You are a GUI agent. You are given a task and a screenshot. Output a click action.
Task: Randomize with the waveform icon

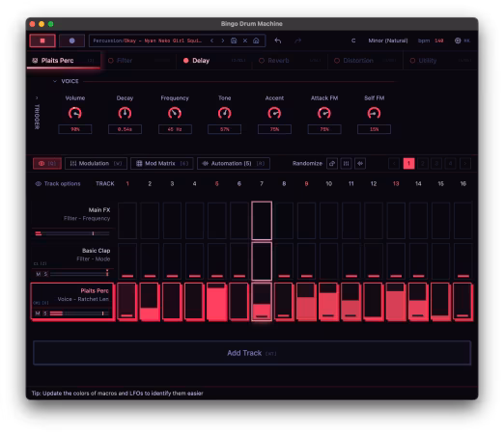[x=360, y=164]
